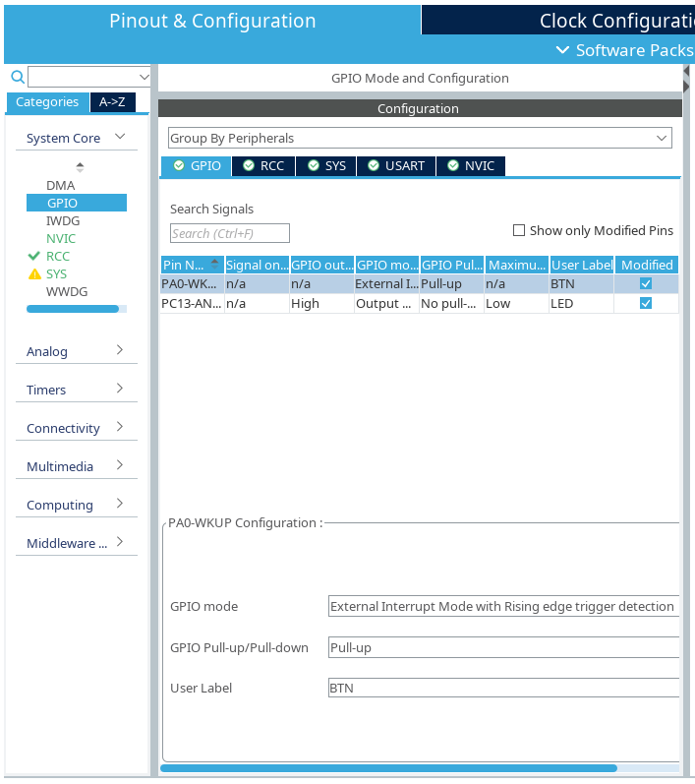Screen dimensions: 695x784
Task: Click the GPIO Pull column header
Action: coord(452,265)
